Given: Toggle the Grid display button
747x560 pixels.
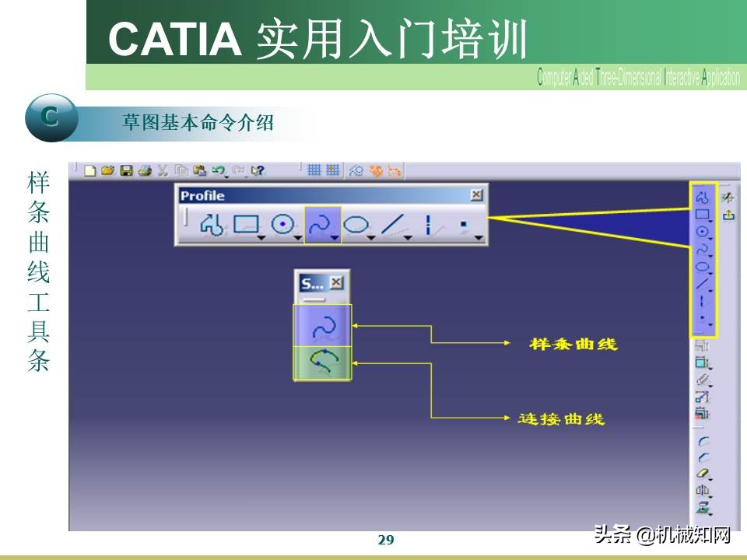Looking at the screenshot, I should (x=314, y=170).
